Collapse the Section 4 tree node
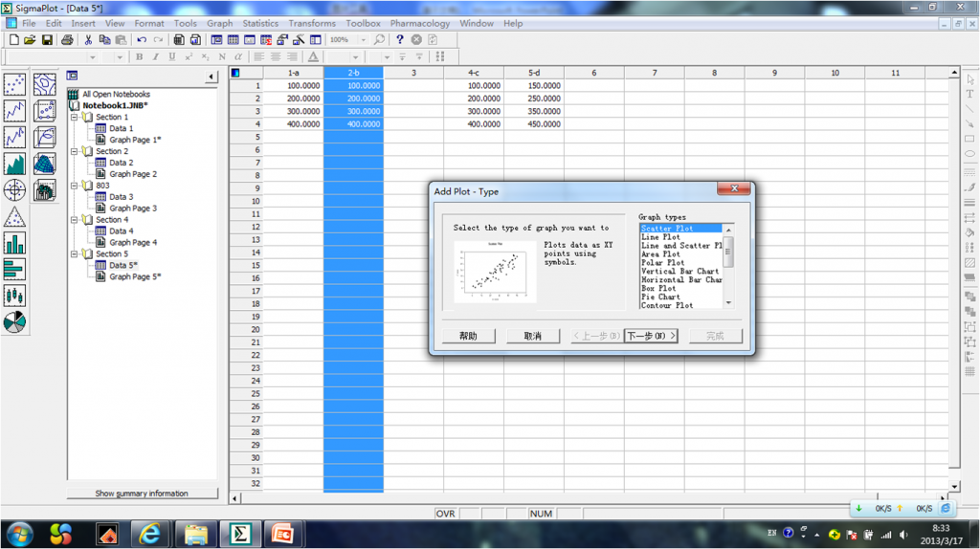The image size is (980, 549). click(75, 220)
